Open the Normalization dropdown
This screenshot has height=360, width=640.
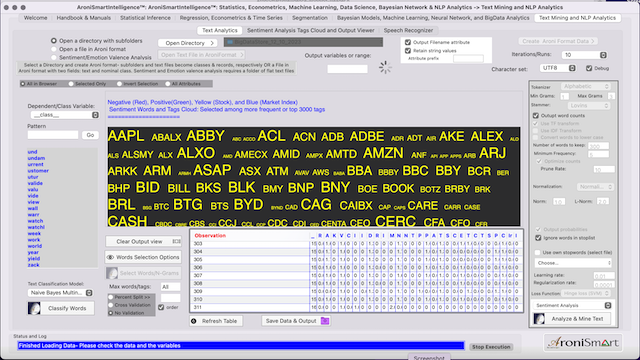click(x=595, y=187)
